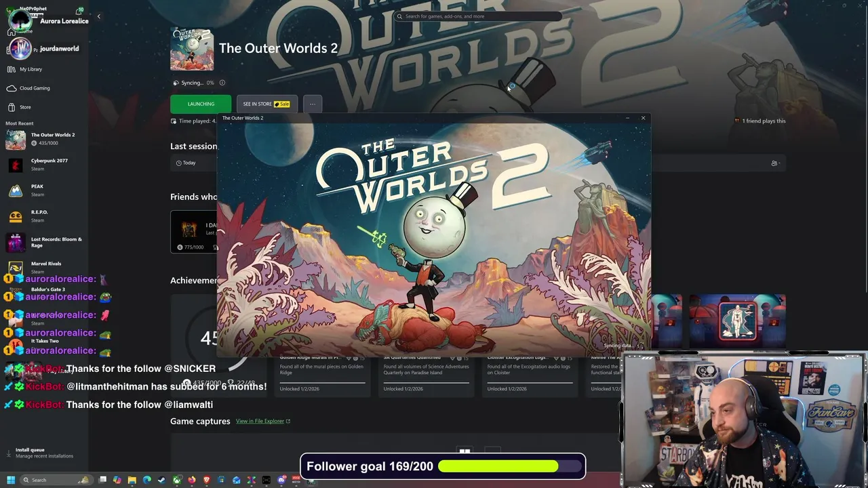This screenshot has height=488, width=868.
Task: Click the Game captures heading
Action: (200, 421)
